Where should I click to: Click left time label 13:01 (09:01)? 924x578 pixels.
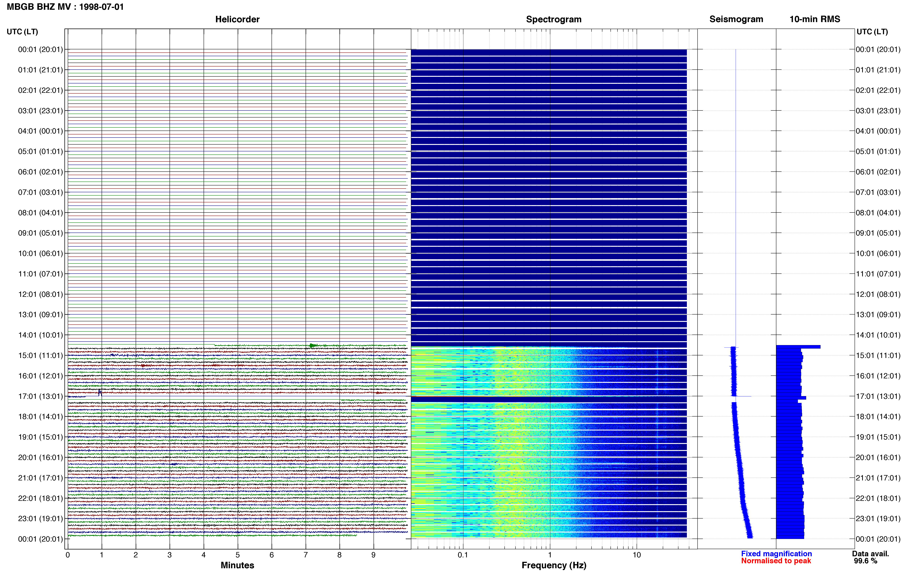click(x=41, y=315)
